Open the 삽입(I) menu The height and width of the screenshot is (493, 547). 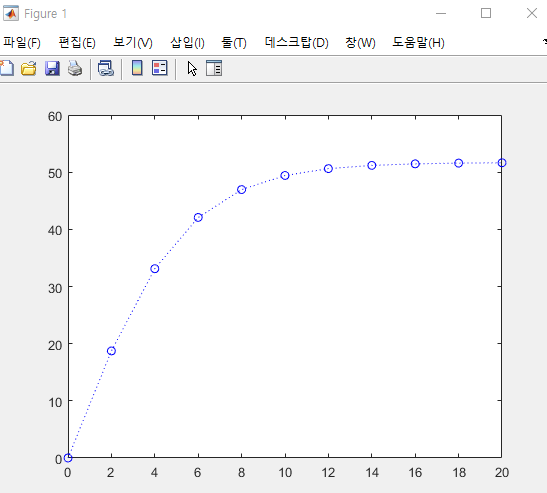(x=187, y=43)
